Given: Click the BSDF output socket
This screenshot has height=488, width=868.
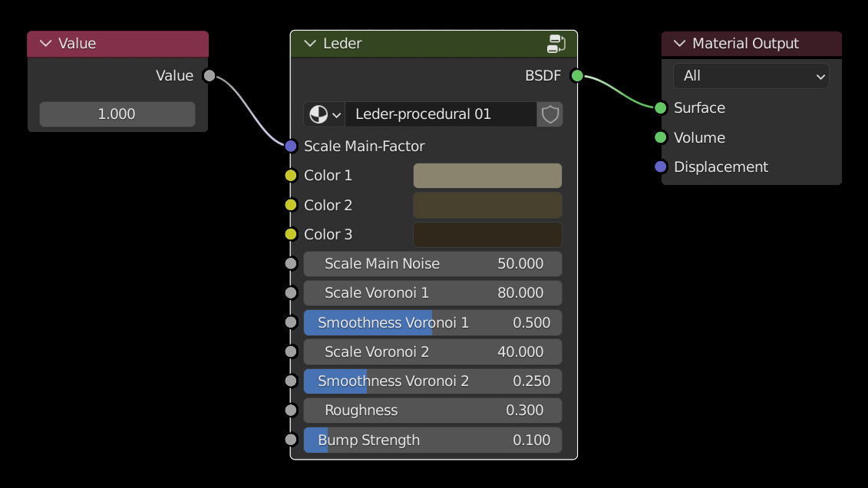Looking at the screenshot, I should (577, 75).
